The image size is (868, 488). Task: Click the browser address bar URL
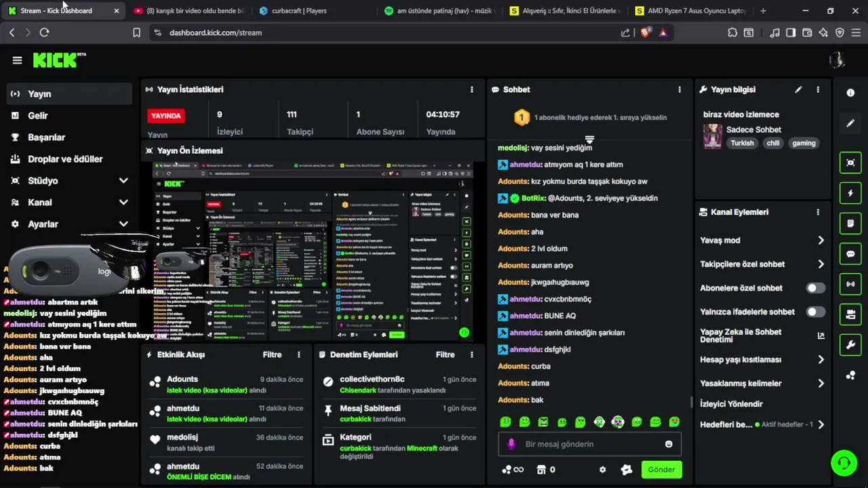pos(216,33)
